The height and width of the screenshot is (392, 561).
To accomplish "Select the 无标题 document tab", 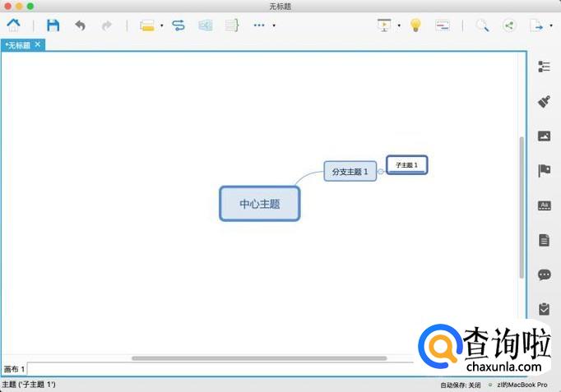I will pyautogui.click(x=19, y=45).
